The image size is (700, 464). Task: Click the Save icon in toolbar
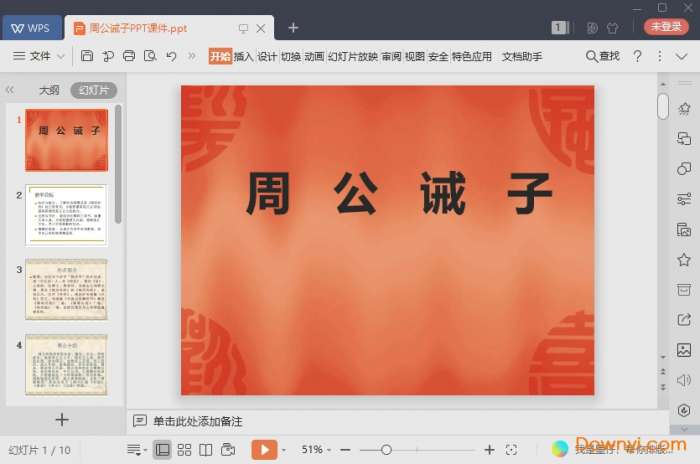[87, 56]
